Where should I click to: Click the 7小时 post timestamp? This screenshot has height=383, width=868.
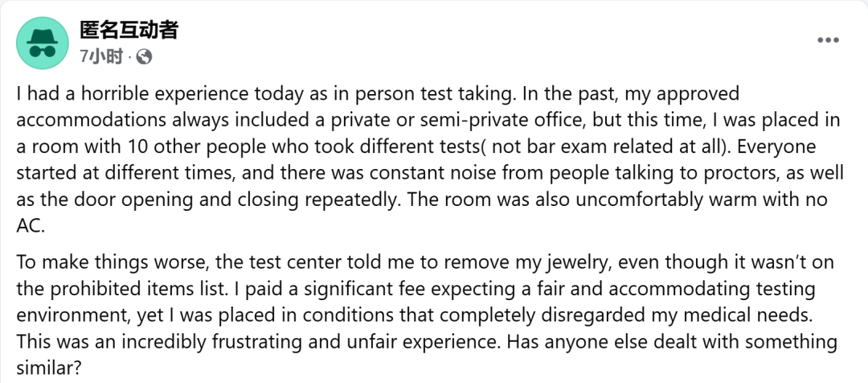click(101, 57)
